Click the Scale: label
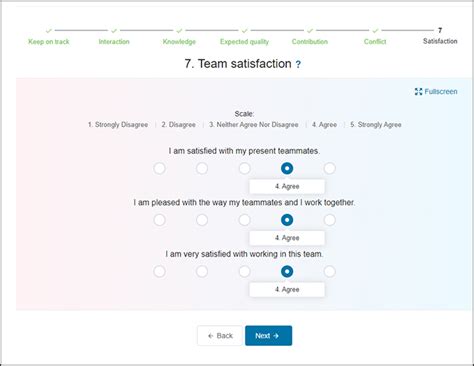The width and height of the screenshot is (474, 366). point(244,114)
